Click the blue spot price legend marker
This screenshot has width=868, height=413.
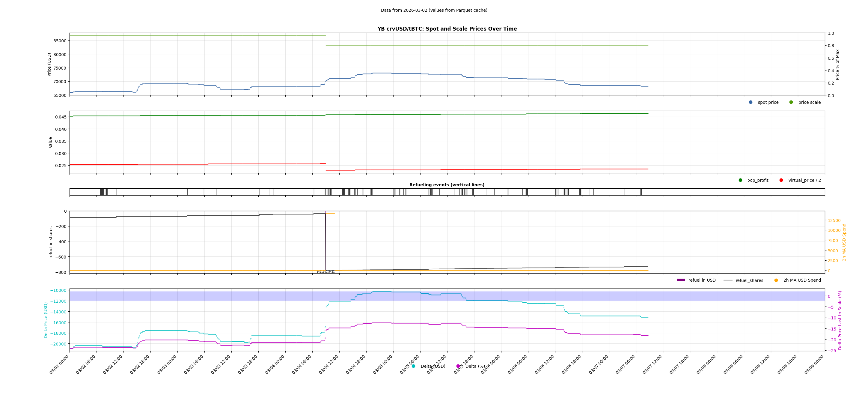(751, 102)
